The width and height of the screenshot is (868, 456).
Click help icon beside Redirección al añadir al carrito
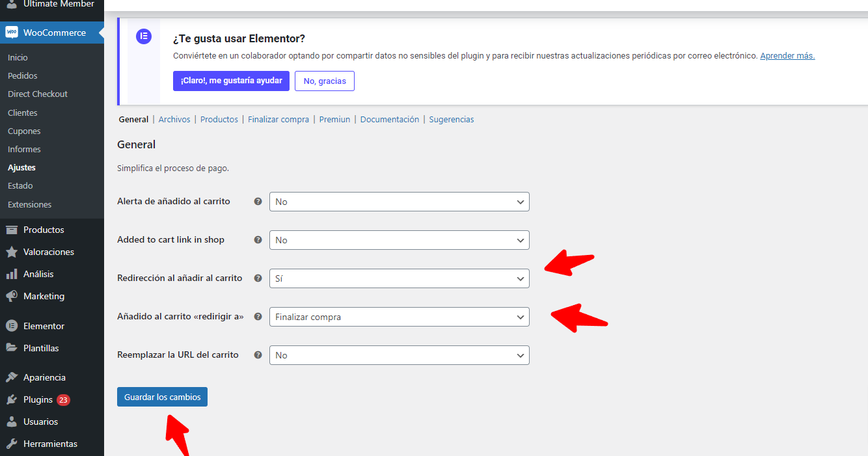click(x=258, y=278)
